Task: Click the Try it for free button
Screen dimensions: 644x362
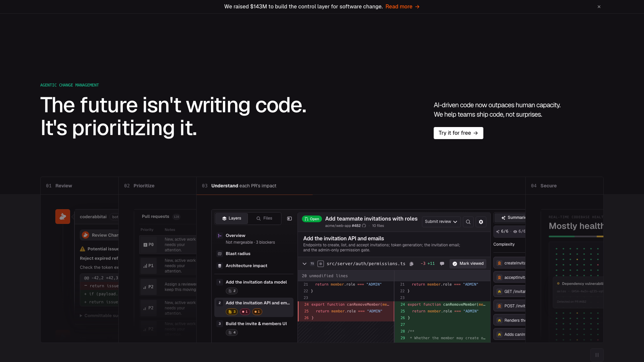Action: point(458,133)
